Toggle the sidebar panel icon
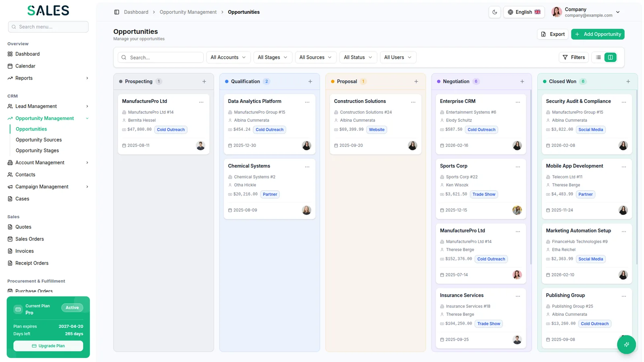The width and height of the screenshot is (644, 362). pyautogui.click(x=117, y=12)
